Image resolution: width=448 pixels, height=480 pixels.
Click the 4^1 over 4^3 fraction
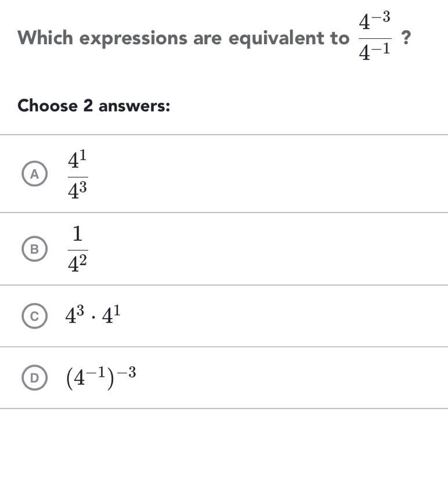tap(78, 174)
